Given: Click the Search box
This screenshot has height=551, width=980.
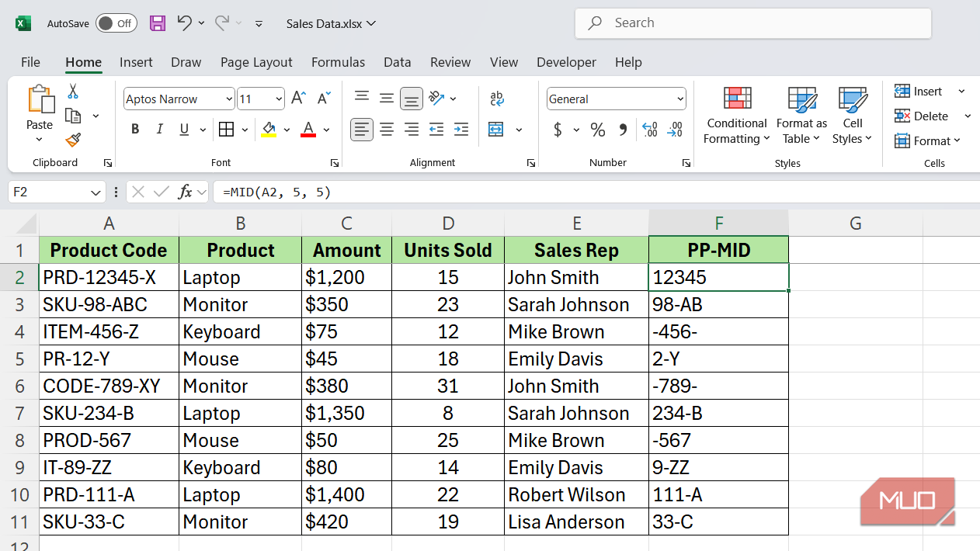Looking at the screenshot, I should tap(753, 23).
